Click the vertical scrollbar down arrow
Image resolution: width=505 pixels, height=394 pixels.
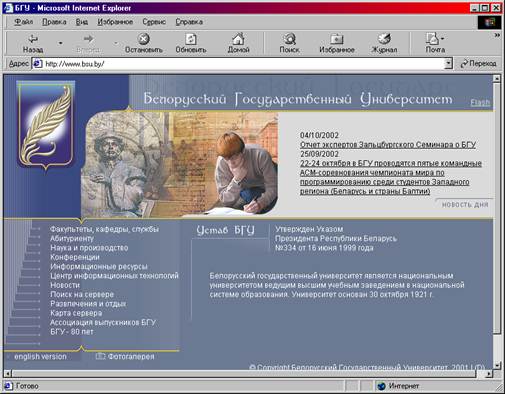(x=497, y=366)
